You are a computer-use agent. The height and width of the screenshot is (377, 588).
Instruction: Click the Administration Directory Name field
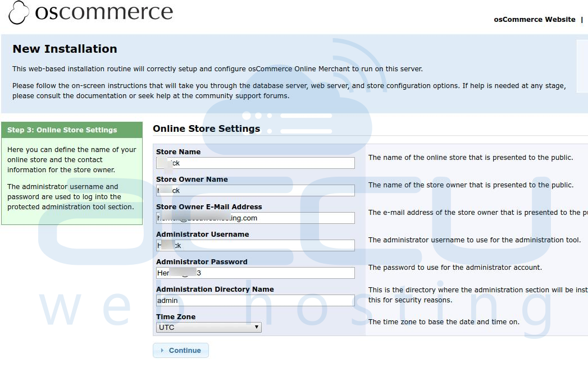tap(255, 300)
